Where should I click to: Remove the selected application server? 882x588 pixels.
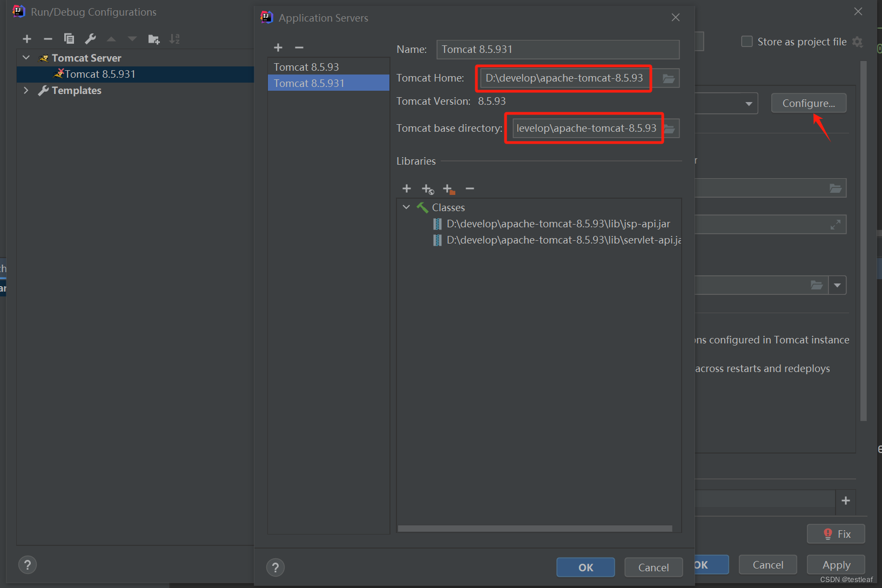point(299,48)
